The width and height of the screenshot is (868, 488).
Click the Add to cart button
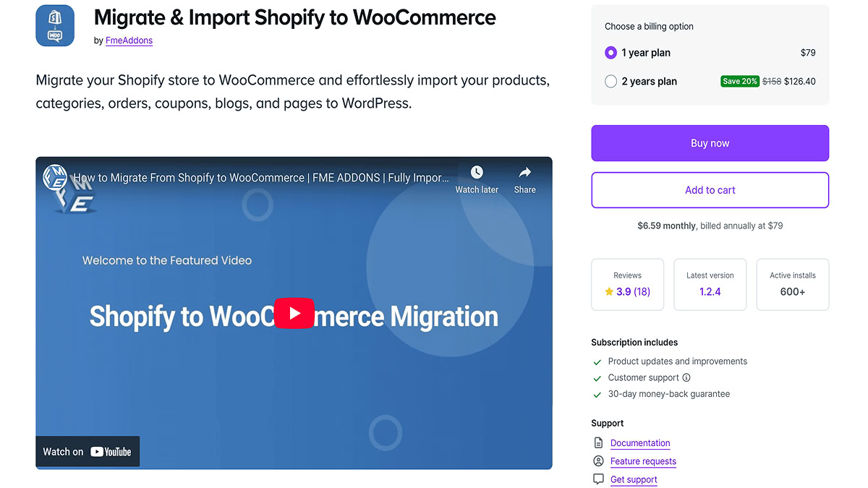[710, 190]
